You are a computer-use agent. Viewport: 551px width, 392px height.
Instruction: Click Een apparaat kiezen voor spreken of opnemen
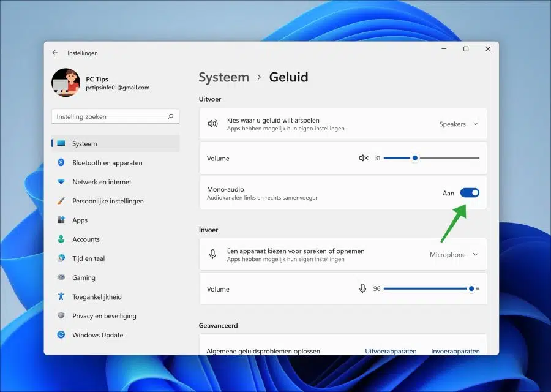coord(296,251)
